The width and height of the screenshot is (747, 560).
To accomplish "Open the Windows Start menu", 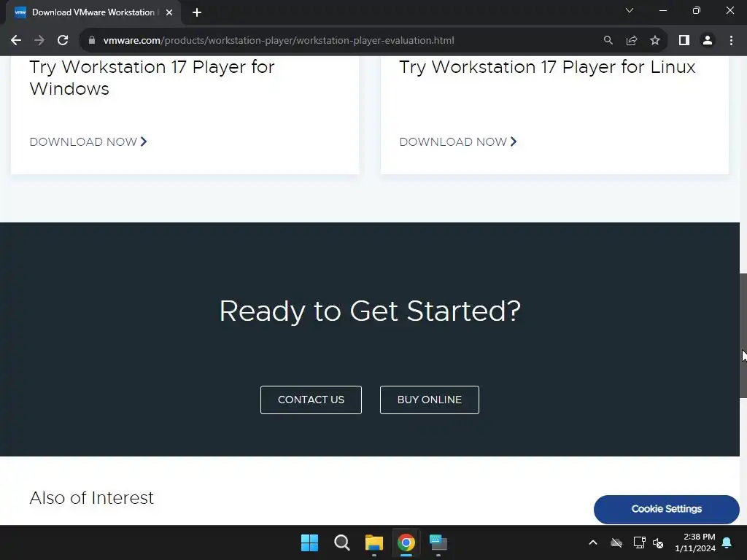I will pos(309,542).
